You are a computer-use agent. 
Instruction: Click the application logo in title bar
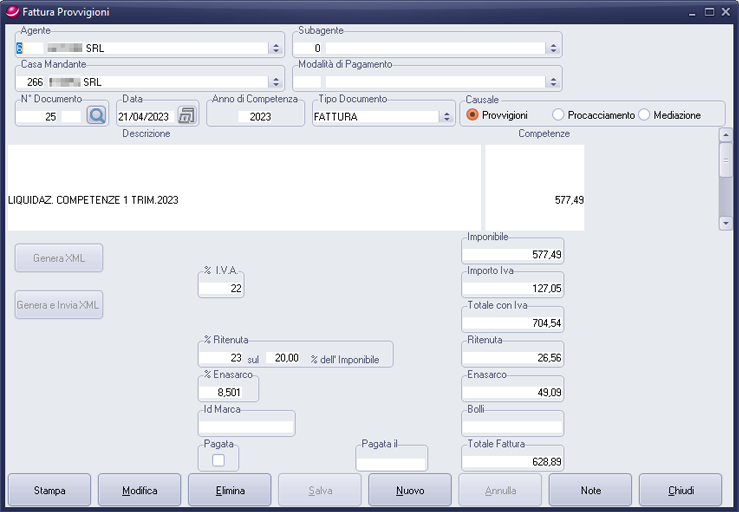point(13,12)
